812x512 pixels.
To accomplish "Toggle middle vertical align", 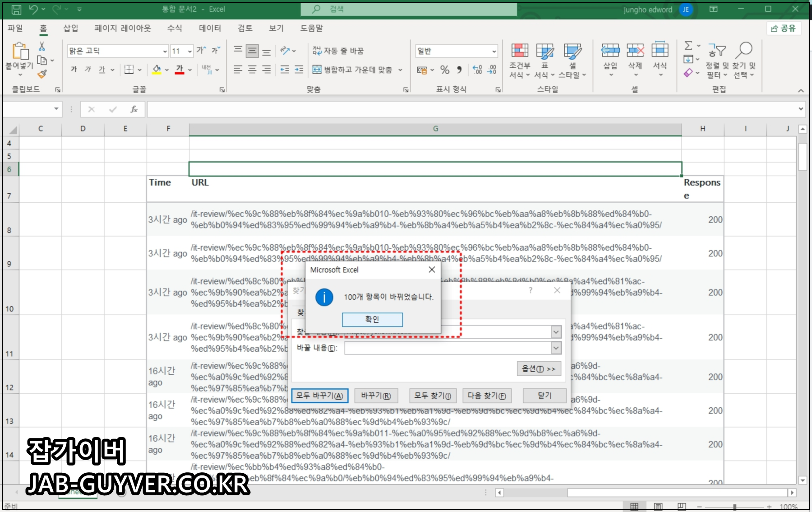I will click(x=252, y=51).
